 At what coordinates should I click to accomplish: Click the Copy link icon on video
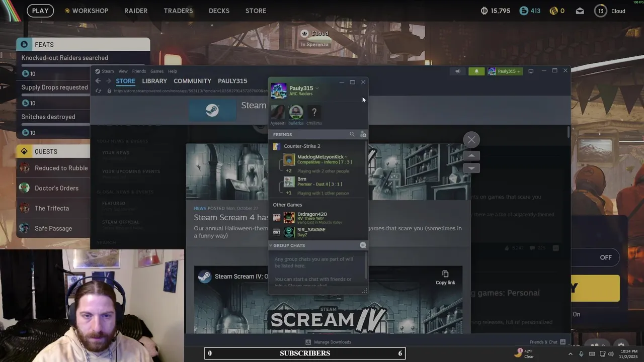tap(445, 277)
